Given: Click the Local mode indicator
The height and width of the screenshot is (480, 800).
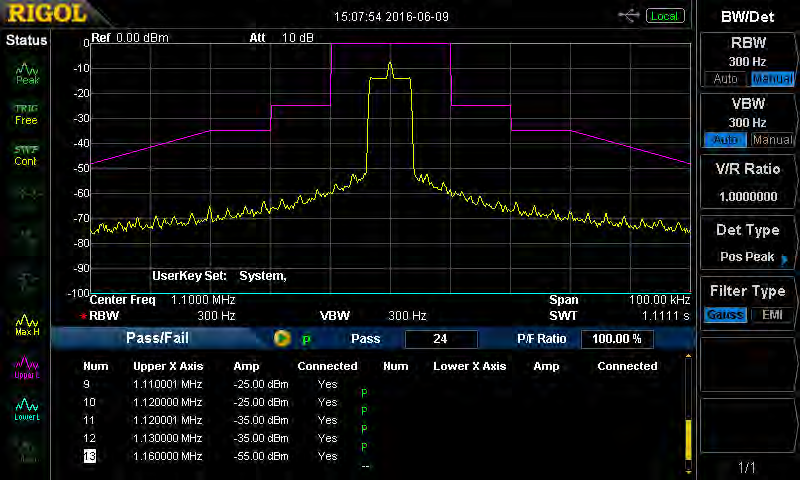Looking at the screenshot, I should 665,16.
